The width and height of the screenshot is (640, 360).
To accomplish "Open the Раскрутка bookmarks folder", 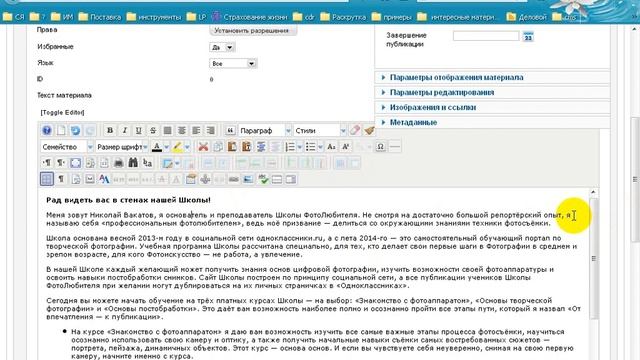I will 343,17.
